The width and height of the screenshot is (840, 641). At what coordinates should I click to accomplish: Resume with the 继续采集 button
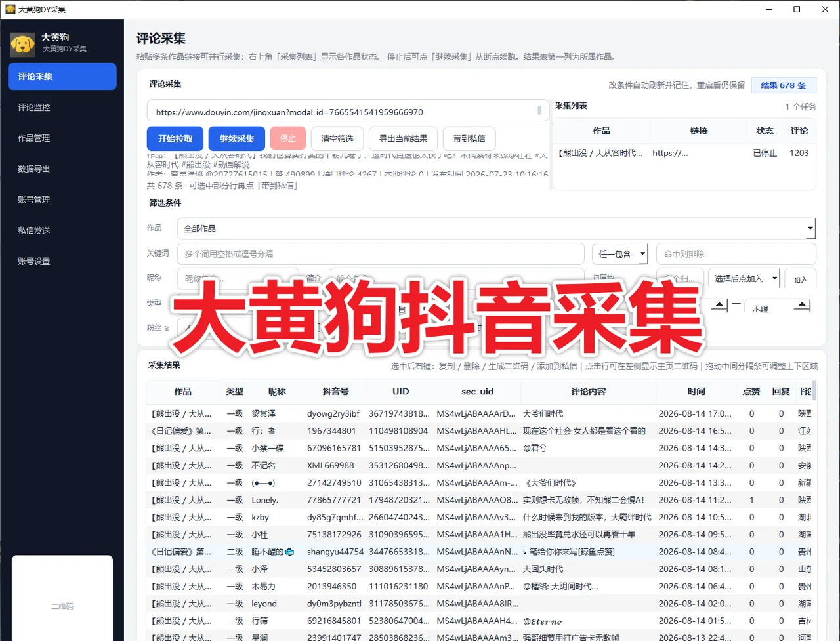[x=237, y=138]
